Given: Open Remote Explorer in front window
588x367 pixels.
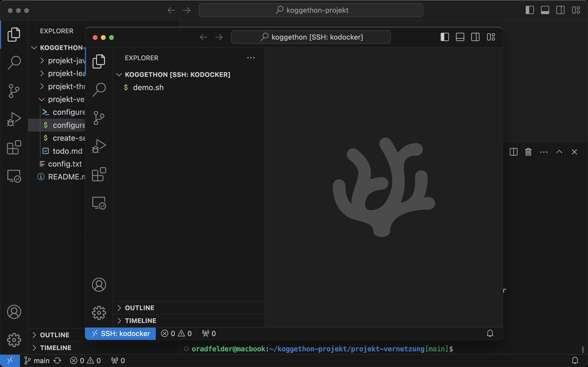Looking at the screenshot, I should pyautogui.click(x=99, y=203).
